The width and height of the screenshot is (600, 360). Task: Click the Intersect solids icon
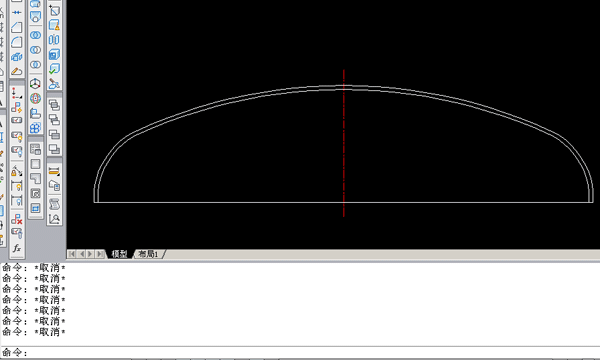tap(35, 64)
